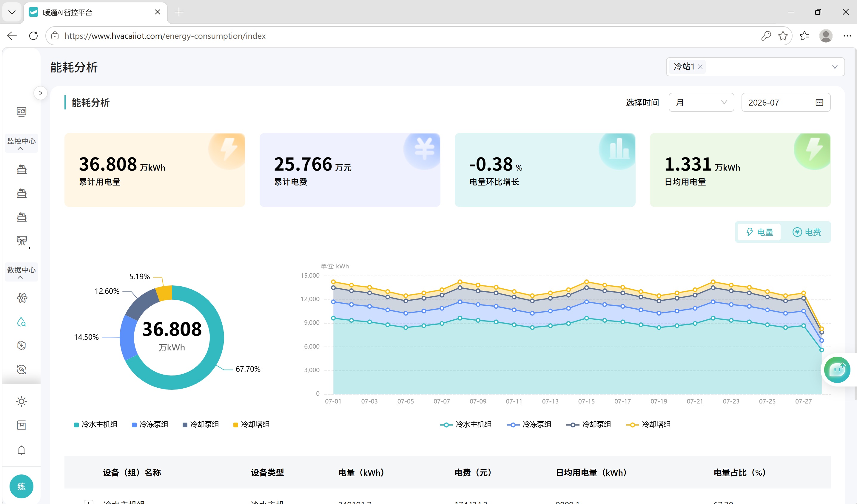
Task: Click the 日均用电量（kWh） column header
Action: [x=591, y=472]
